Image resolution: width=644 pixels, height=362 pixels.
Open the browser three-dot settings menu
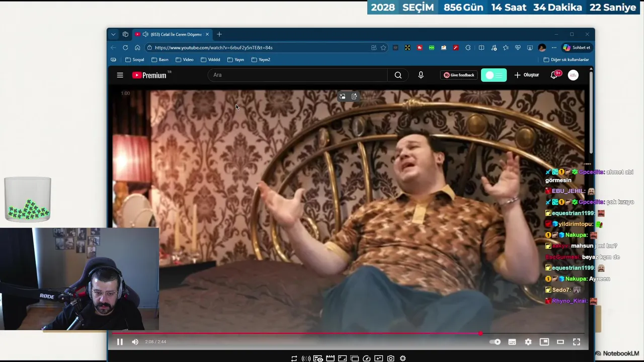(554, 47)
